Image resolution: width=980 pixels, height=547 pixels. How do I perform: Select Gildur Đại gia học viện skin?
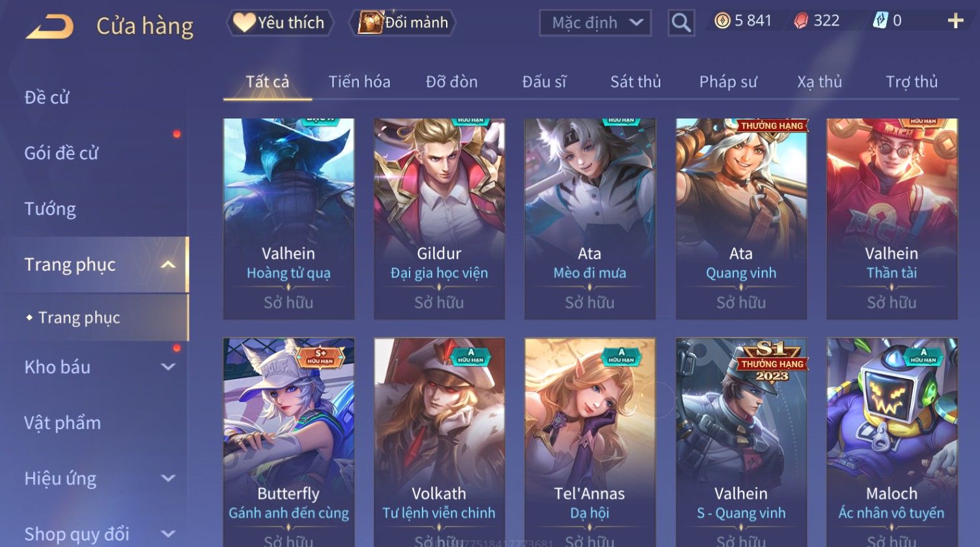(440, 219)
